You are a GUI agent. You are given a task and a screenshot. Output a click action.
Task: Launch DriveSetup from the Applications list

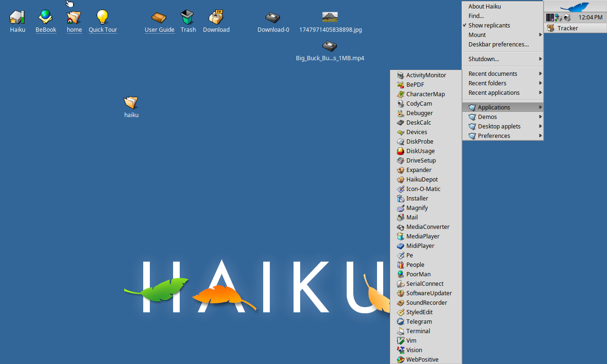[426, 160]
